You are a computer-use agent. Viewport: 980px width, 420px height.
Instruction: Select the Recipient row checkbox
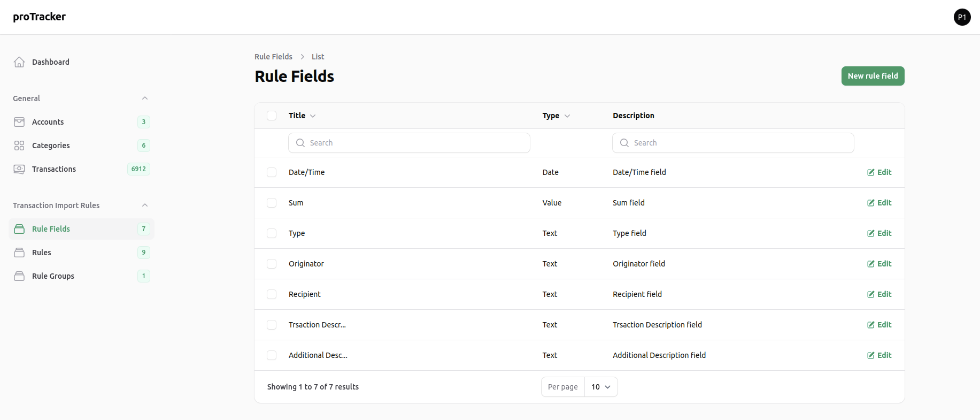(x=272, y=294)
